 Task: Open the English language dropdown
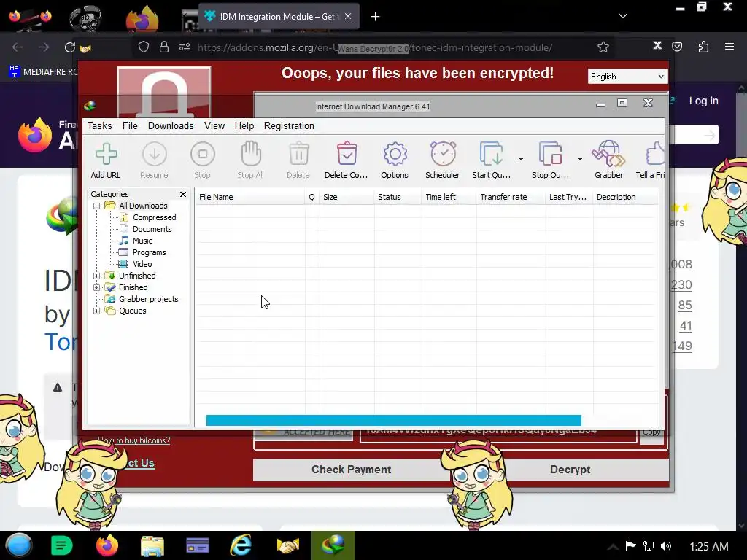(627, 77)
